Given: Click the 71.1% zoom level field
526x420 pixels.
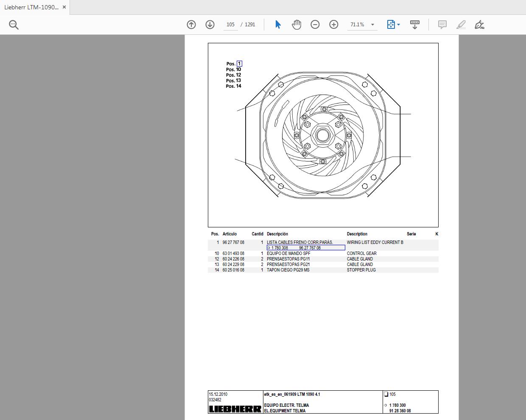Looking at the screenshot, I should 357,25.
